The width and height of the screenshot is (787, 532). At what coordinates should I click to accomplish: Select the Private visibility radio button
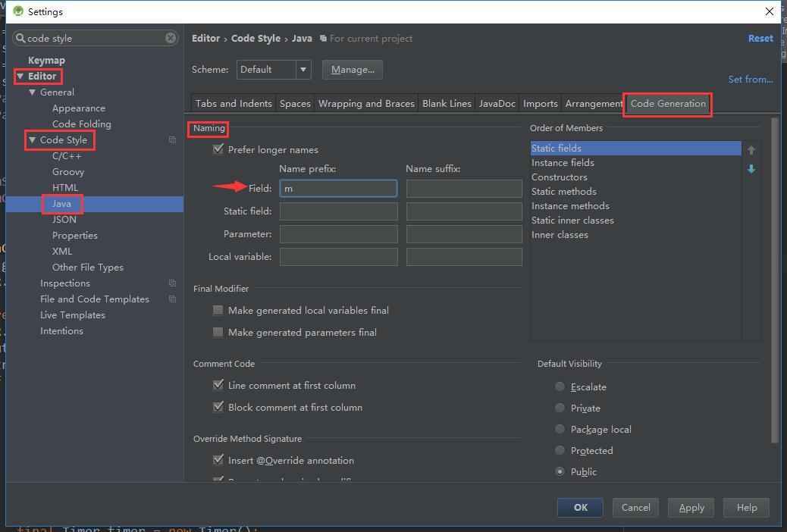pyautogui.click(x=560, y=408)
